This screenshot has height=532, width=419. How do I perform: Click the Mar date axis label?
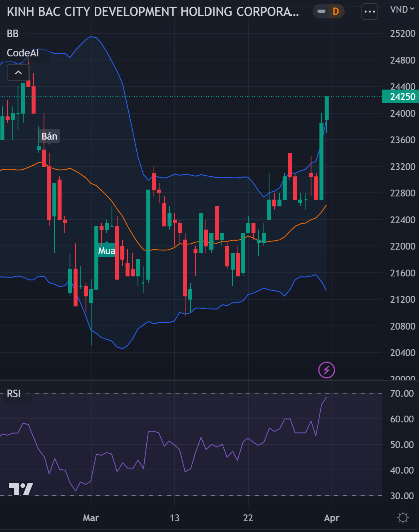(91, 518)
